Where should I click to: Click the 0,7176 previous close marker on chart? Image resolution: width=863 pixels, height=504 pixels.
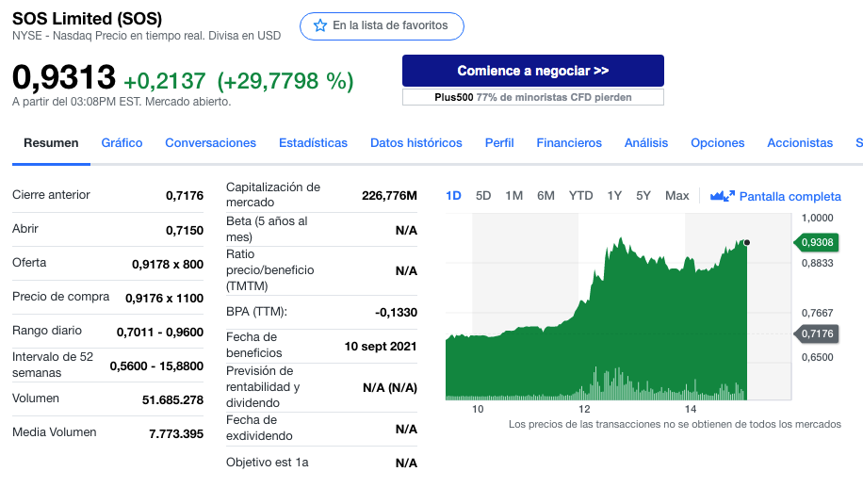(816, 333)
